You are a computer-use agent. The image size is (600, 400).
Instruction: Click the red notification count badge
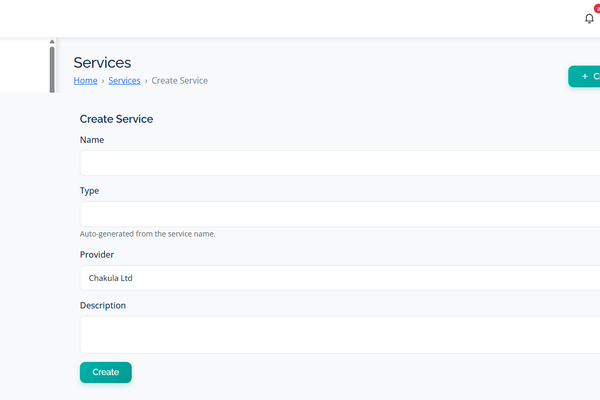tap(597, 9)
